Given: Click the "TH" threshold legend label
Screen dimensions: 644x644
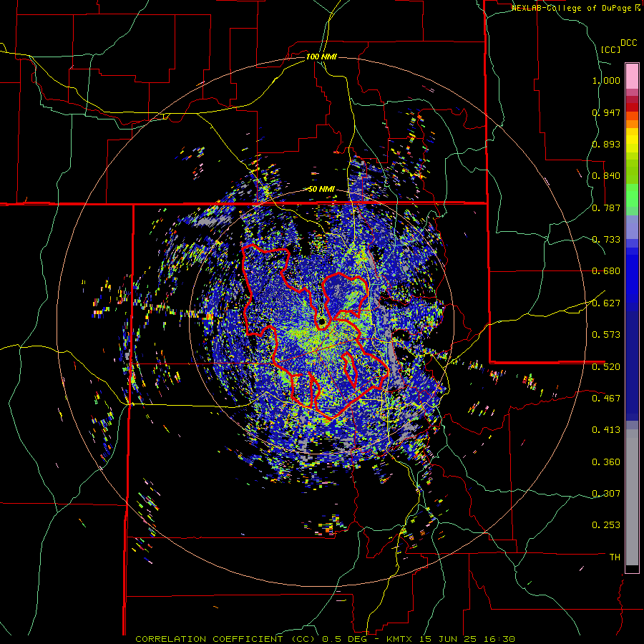Looking at the screenshot, I should [x=615, y=557].
